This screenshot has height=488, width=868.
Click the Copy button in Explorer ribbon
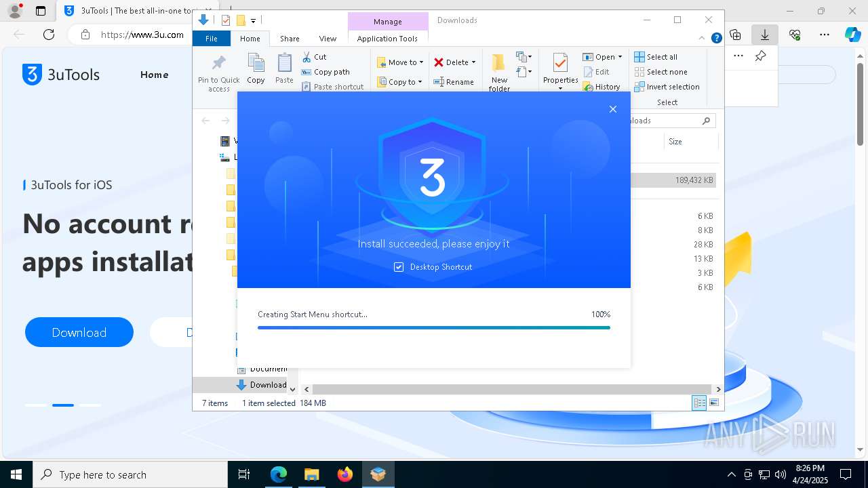256,69
